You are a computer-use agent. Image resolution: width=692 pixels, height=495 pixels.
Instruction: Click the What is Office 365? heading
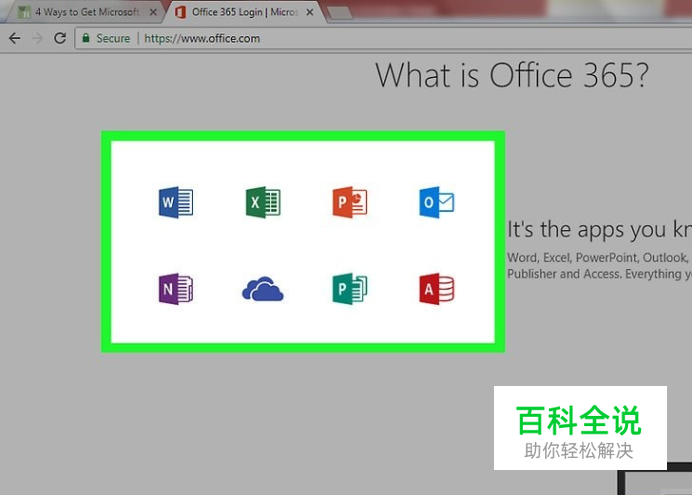pos(512,75)
